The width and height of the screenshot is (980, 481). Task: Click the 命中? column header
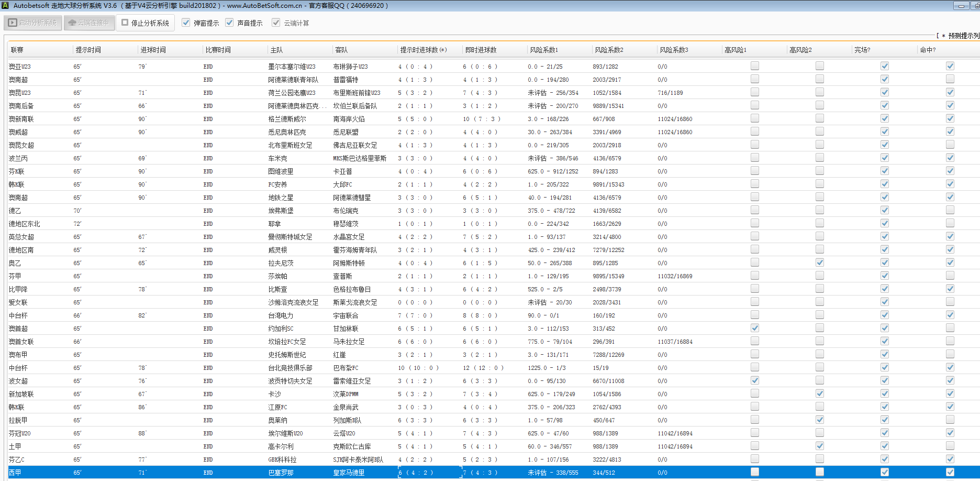927,50
